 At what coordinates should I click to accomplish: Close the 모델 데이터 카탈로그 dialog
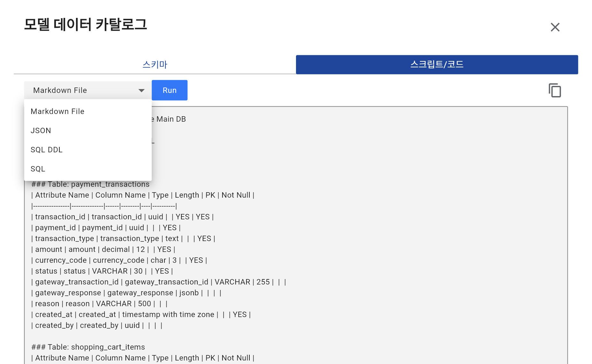[x=555, y=27]
